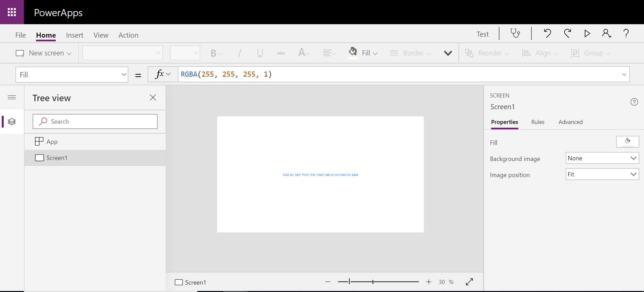
Task: Switch to the Insert ribbon tab
Action: 75,35
